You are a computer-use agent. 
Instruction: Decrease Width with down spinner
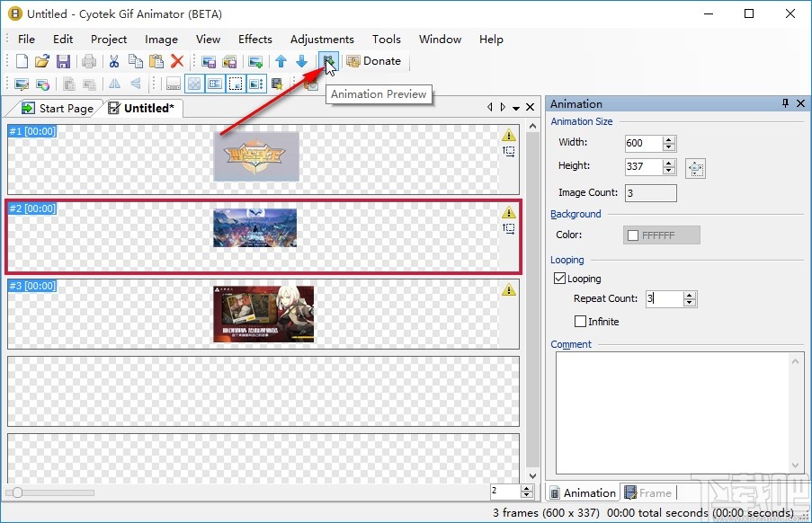point(668,146)
